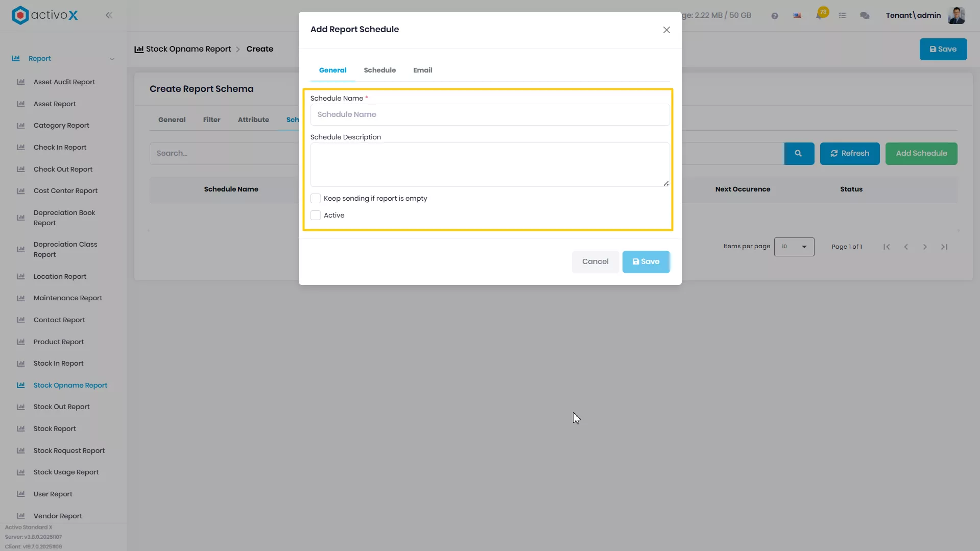Screen dimensions: 980x551
Task: Switch to Schedule tab in dialog
Action: tap(379, 70)
